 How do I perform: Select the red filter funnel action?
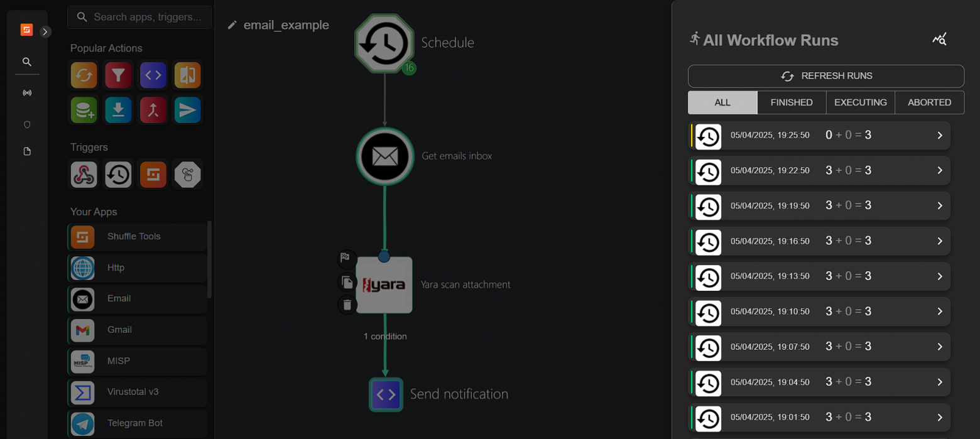118,75
